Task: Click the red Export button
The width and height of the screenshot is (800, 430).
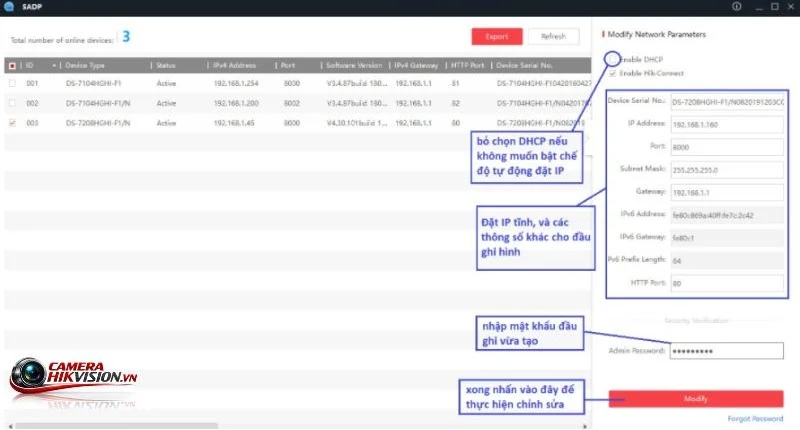Action: (496, 37)
